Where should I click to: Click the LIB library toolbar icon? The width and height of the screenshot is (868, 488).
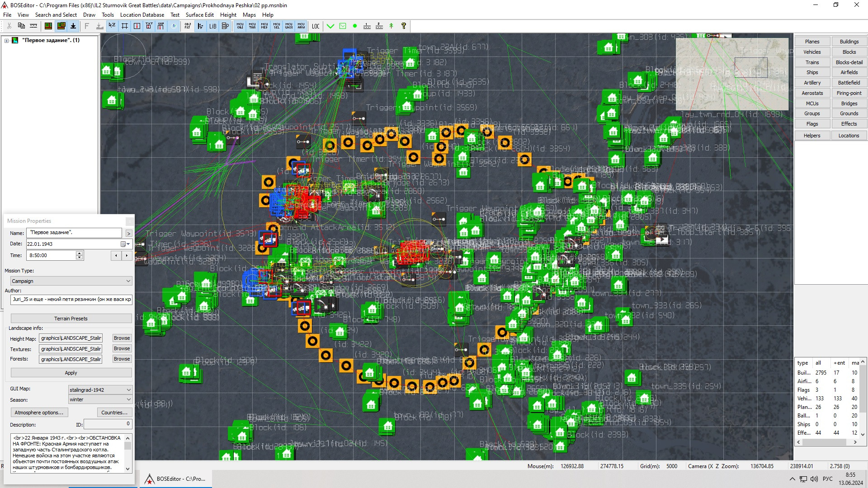[212, 26]
